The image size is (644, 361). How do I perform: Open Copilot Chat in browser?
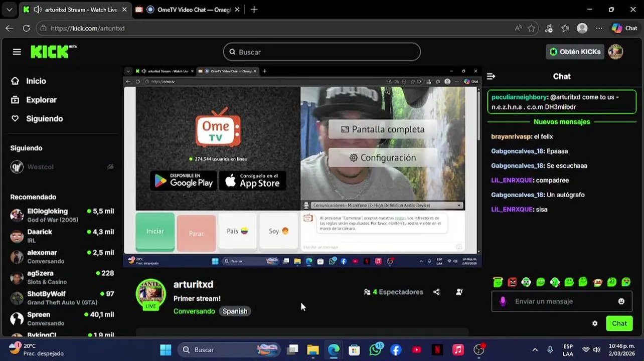click(x=625, y=28)
